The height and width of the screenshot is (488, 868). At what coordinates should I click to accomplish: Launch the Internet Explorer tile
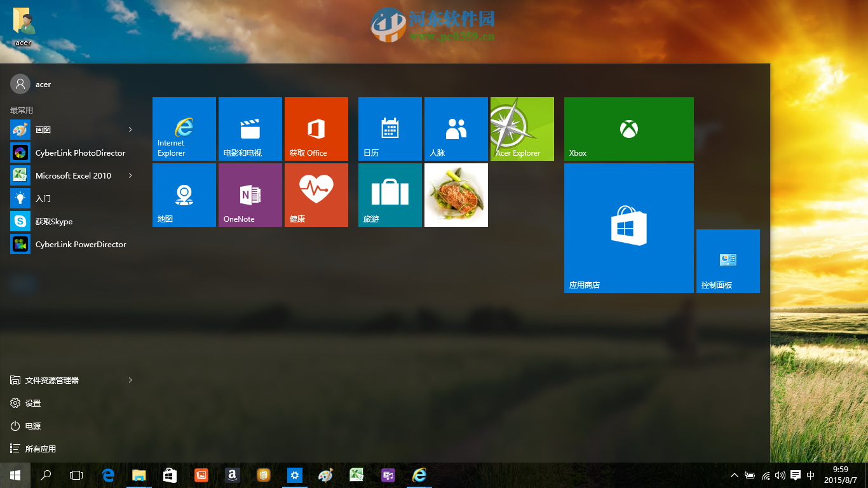(184, 129)
